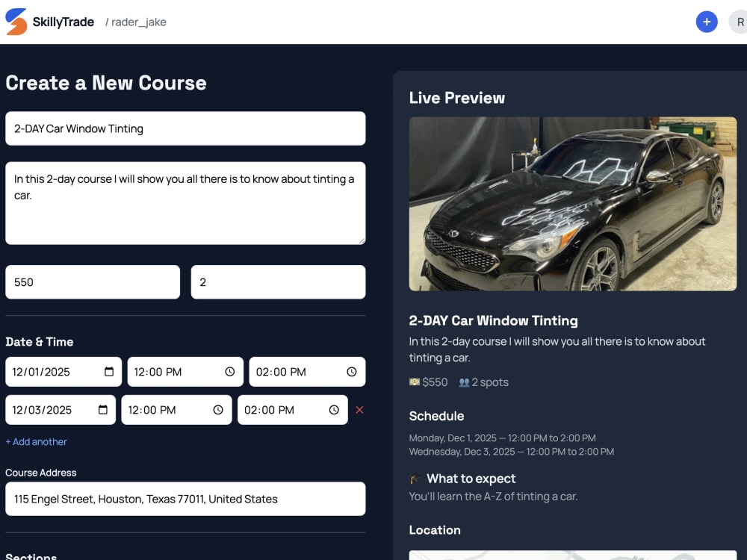Click clock icon in second row 02:00 PM field
Screen dimensions: 747x560
click(x=334, y=409)
